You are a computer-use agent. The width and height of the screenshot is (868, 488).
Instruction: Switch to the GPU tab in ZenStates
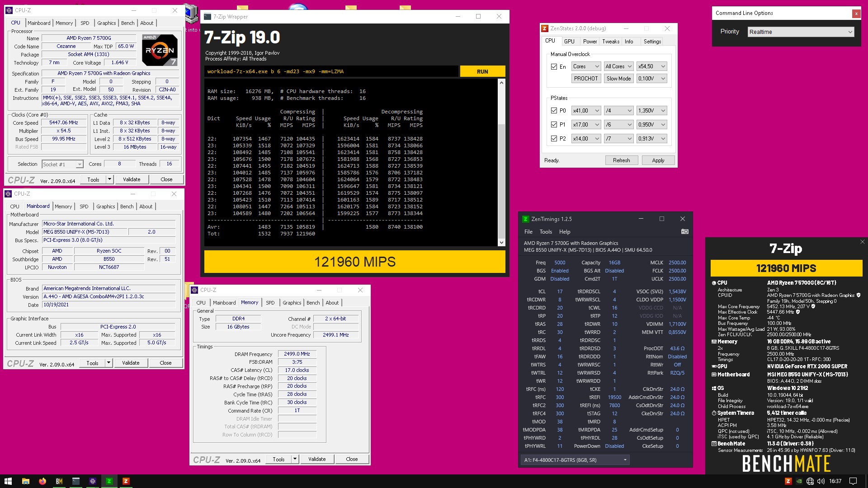[569, 41]
